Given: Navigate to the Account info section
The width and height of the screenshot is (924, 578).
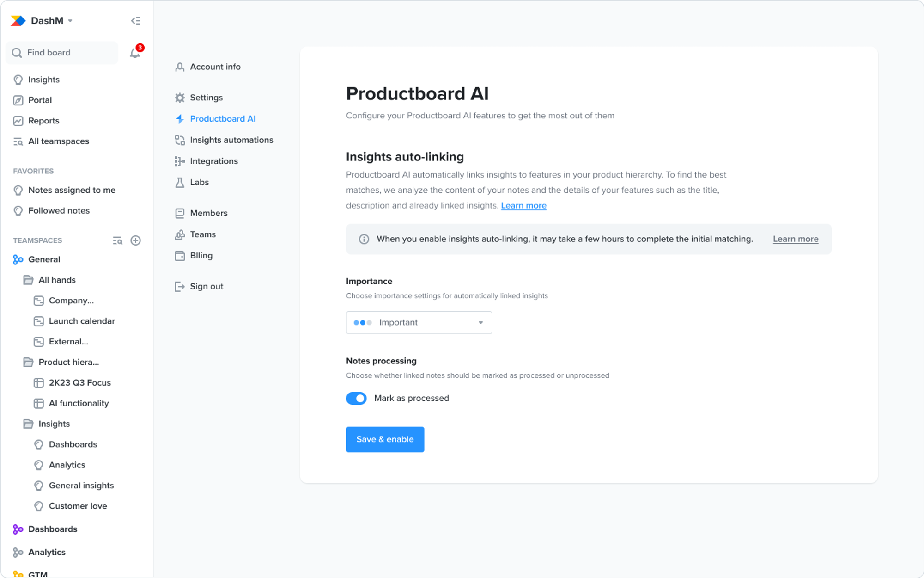Looking at the screenshot, I should click(215, 67).
